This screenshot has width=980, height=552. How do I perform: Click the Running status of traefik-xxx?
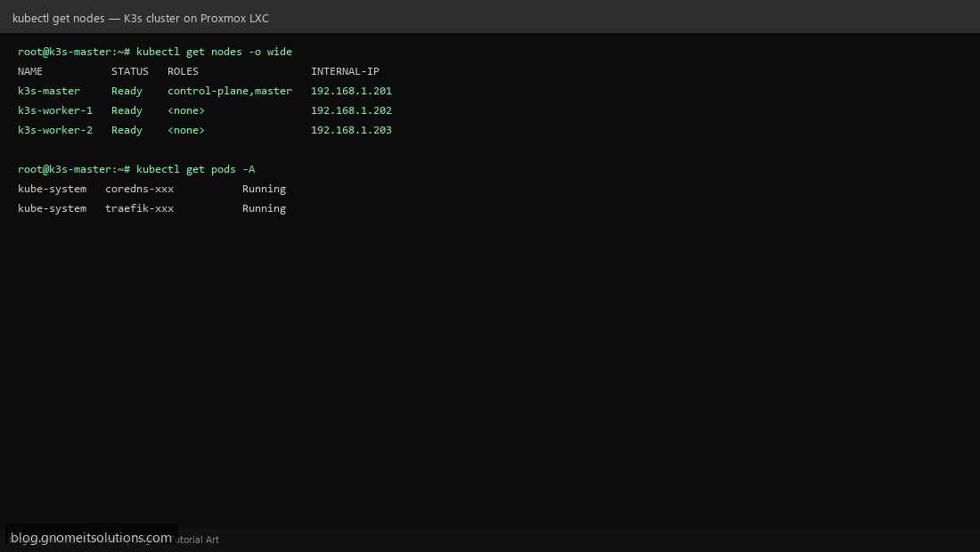265,208
